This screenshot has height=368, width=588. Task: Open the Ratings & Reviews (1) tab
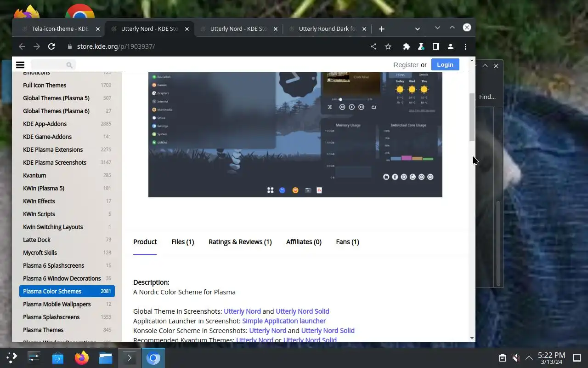[240, 242]
